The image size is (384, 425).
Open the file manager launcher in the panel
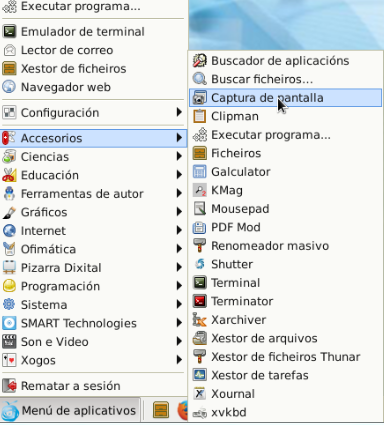point(161,410)
